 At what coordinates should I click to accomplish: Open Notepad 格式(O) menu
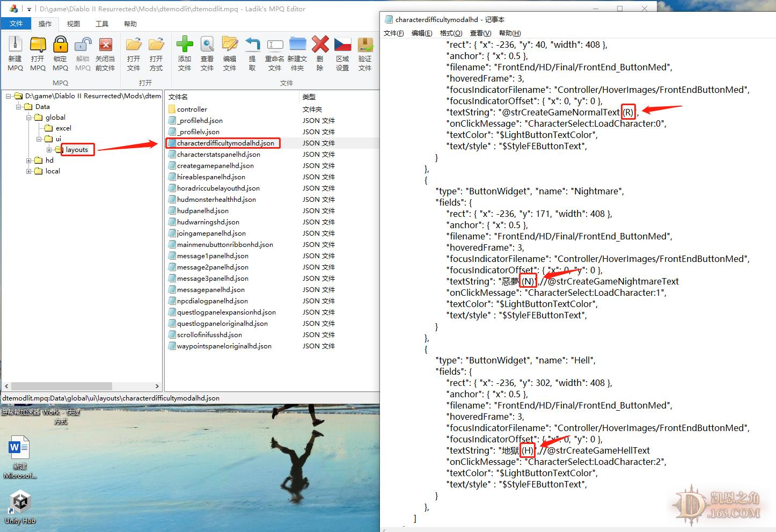coord(451,33)
